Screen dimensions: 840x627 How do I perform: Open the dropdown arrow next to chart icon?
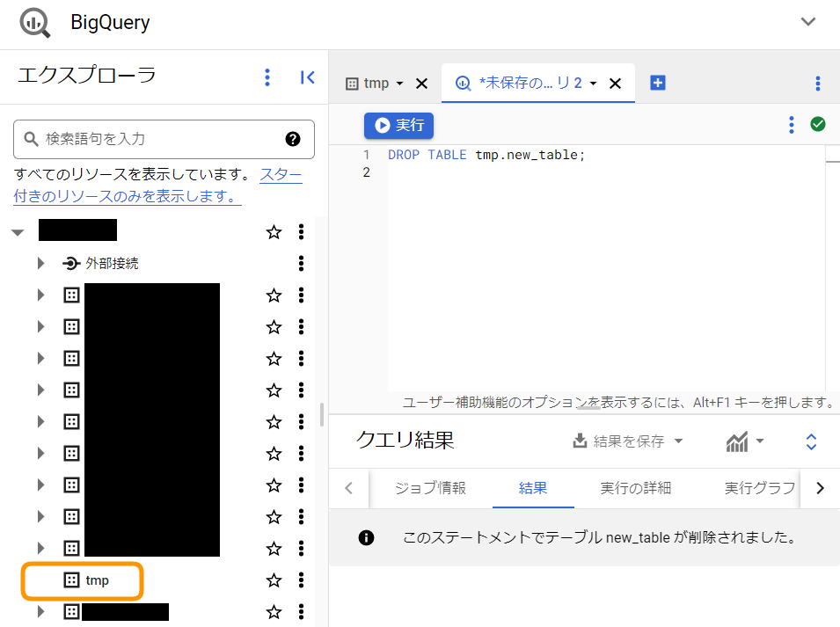760,441
